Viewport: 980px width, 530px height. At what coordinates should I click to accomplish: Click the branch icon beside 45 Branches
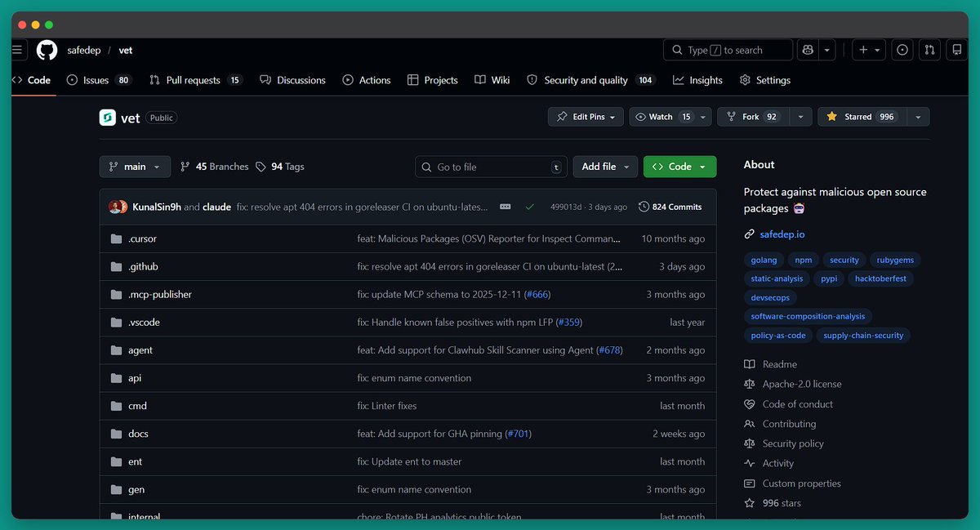[185, 167]
